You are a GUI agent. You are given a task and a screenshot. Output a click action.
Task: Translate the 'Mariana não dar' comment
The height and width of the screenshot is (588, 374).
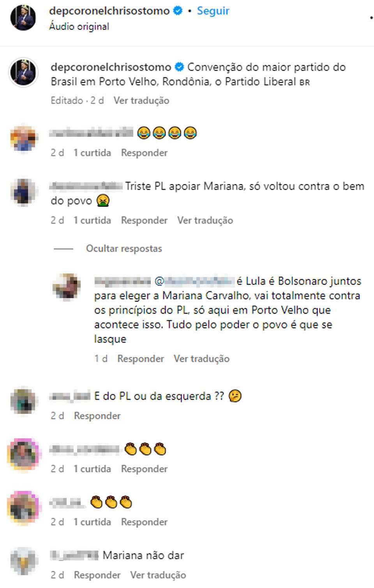point(158,575)
